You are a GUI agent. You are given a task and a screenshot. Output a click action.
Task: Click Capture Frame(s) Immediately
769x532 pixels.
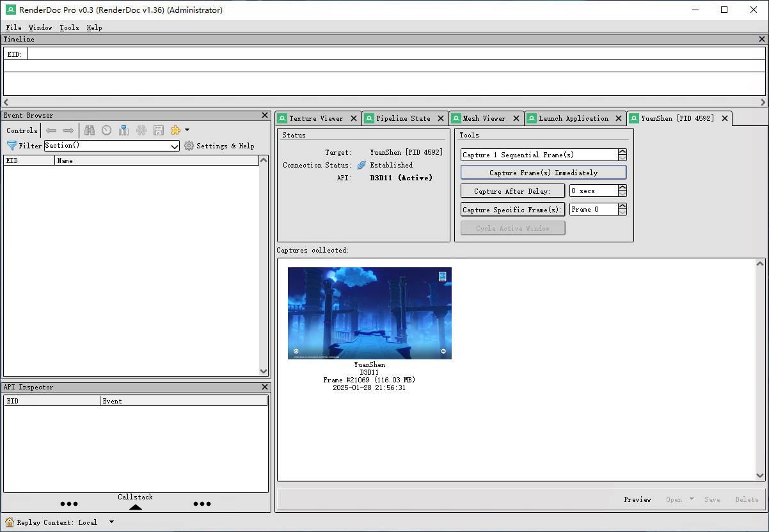543,172
